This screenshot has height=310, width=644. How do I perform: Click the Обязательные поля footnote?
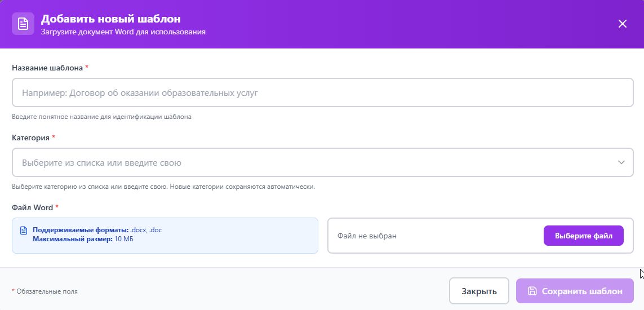tap(45, 291)
